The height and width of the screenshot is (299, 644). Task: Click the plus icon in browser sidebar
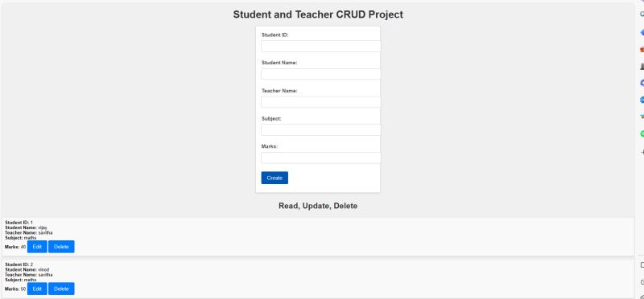coord(642,152)
